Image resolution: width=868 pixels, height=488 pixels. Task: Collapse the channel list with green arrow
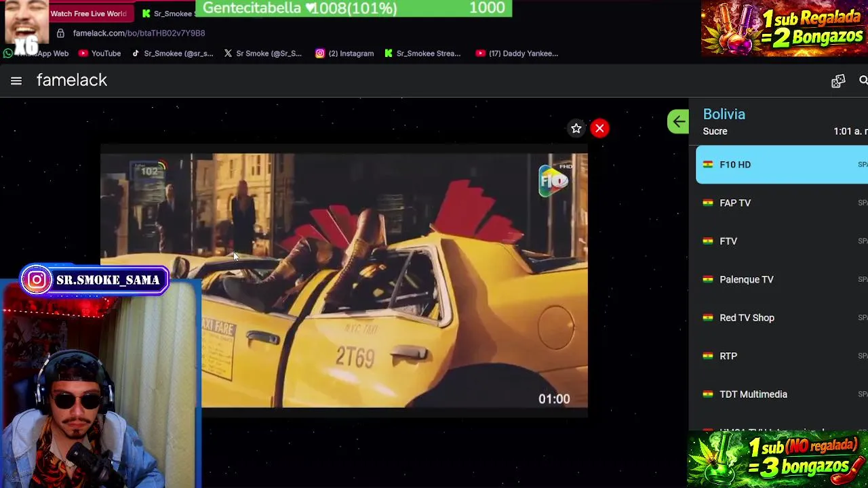(x=678, y=122)
